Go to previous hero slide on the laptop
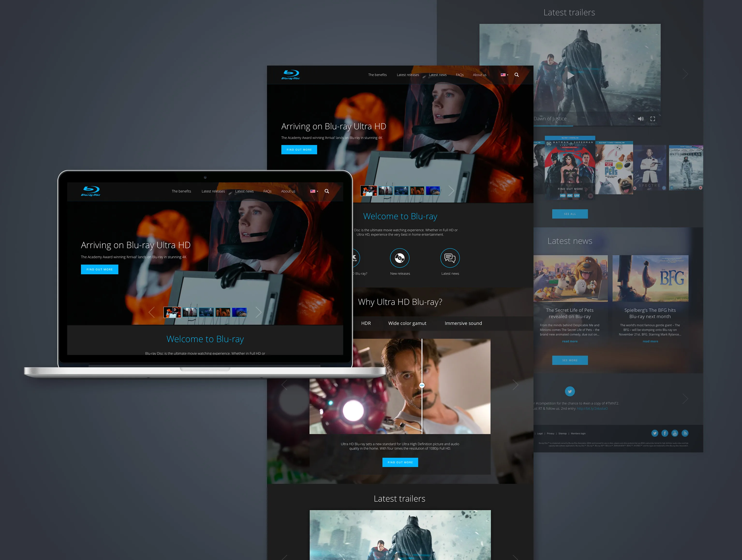Screen dimensions: 742x560 click(x=152, y=312)
